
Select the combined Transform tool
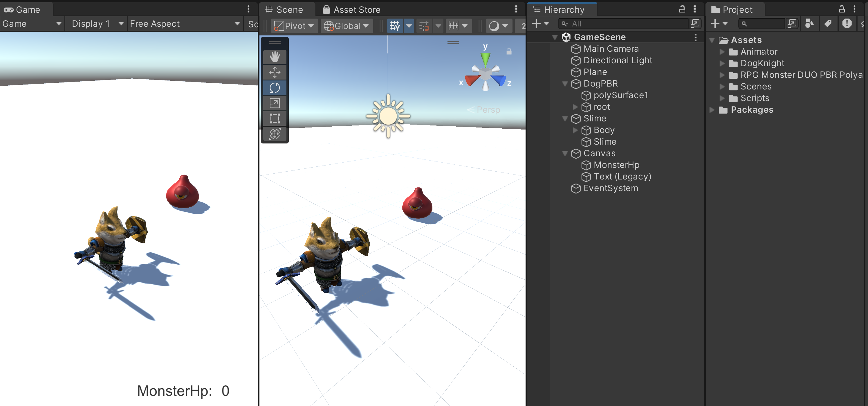[275, 134]
